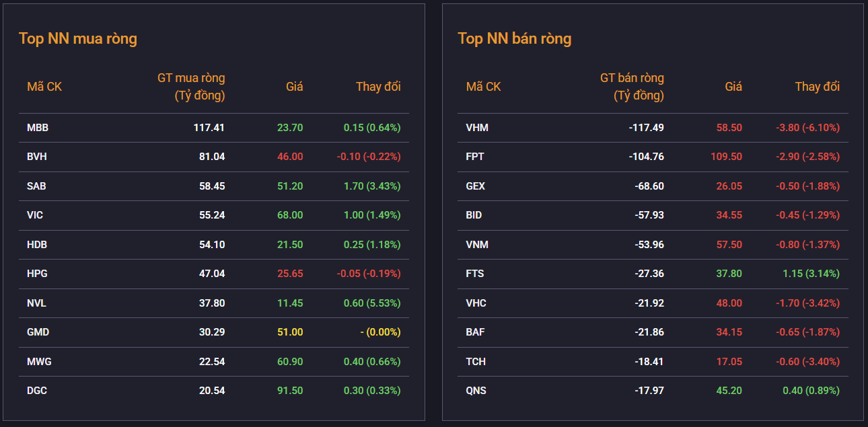Click GEX price 26.05
This screenshot has height=427, width=868.
[x=729, y=186]
